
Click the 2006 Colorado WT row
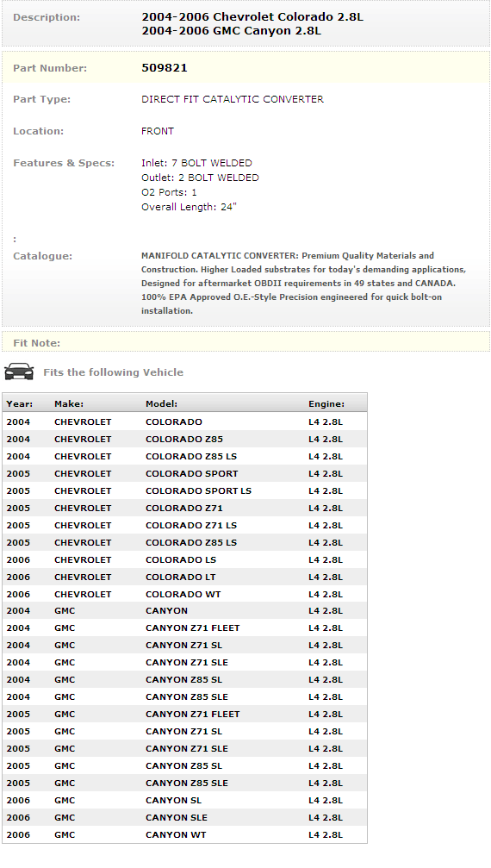(184, 594)
